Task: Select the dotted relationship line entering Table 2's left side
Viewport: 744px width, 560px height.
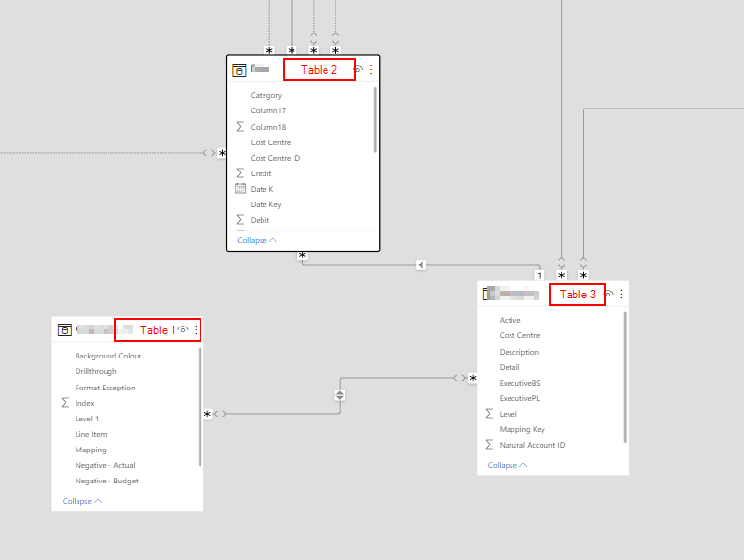Action: pyautogui.click(x=102, y=153)
